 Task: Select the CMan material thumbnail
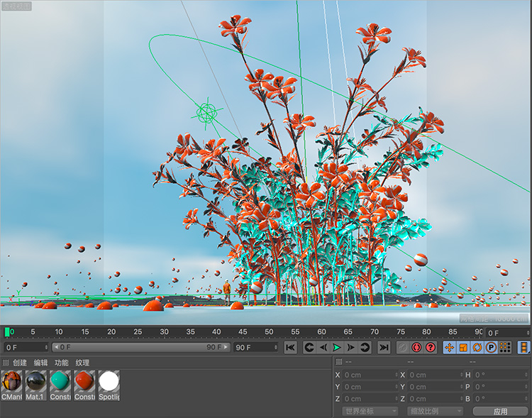point(11,385)
